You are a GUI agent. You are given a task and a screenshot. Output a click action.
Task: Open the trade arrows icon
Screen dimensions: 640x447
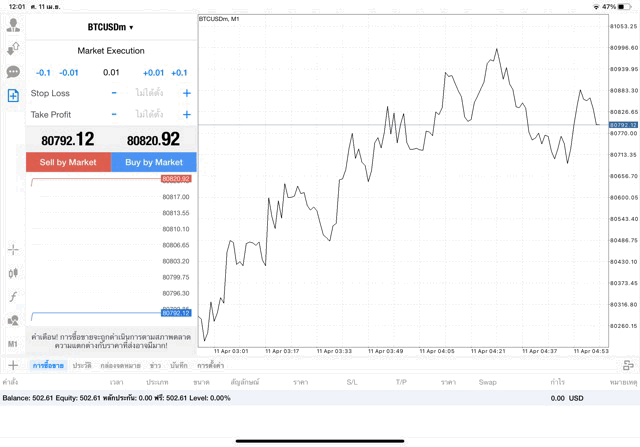[x=13, y=48]
